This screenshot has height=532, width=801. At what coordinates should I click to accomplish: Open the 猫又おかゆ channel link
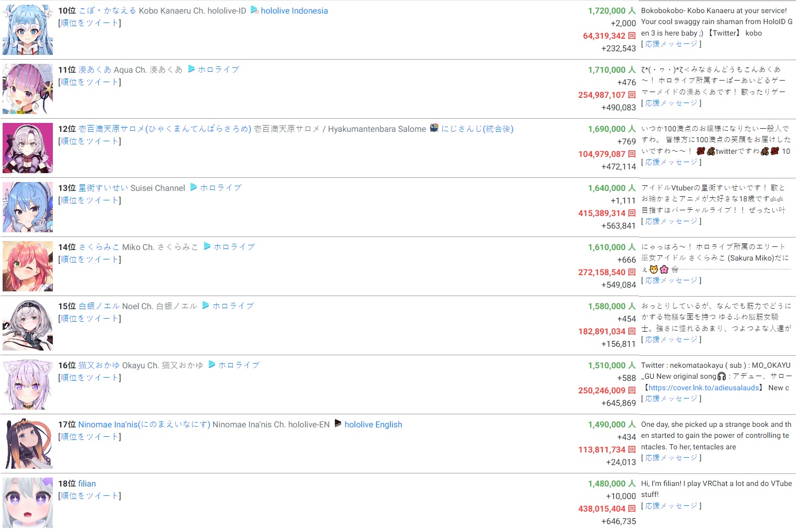pos(99,365)
